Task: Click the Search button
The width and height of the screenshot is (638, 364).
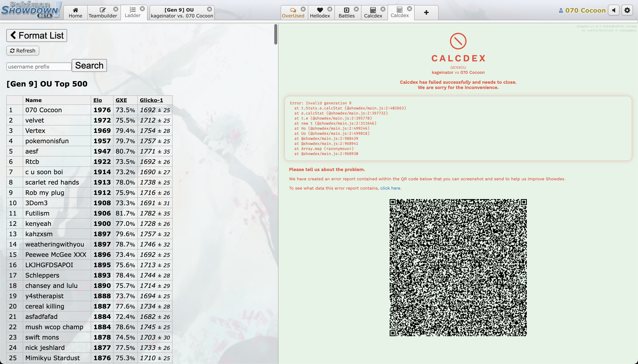Action: pos(89,66)
